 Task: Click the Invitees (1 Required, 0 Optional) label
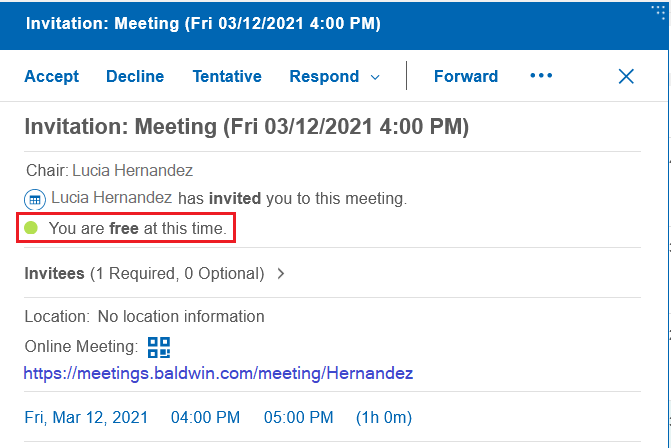[x=144, y=273]
